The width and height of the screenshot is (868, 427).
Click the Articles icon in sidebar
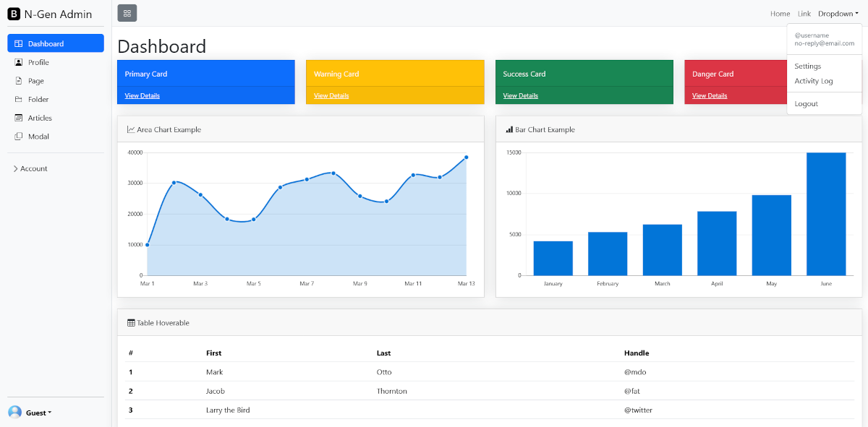tap(19, 118)
